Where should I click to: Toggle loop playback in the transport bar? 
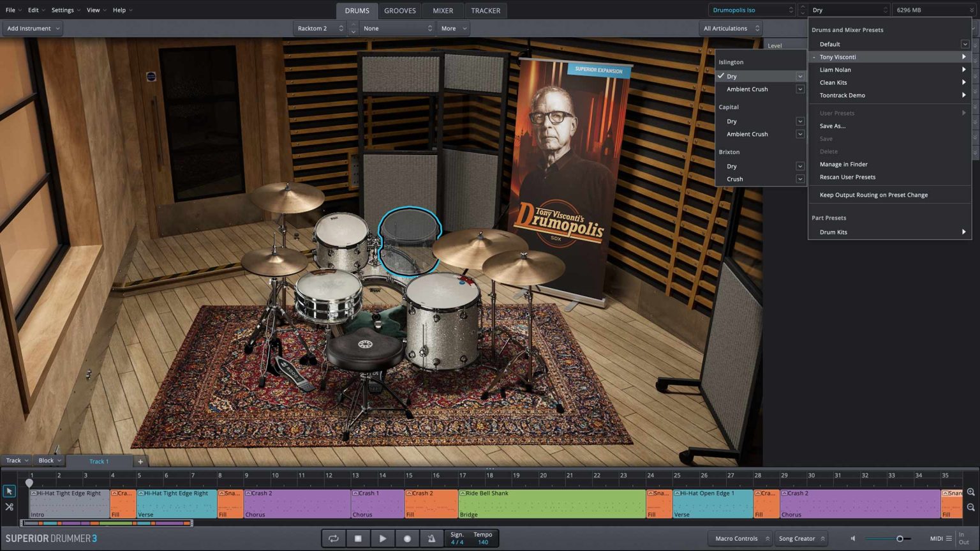coord(333,538)
